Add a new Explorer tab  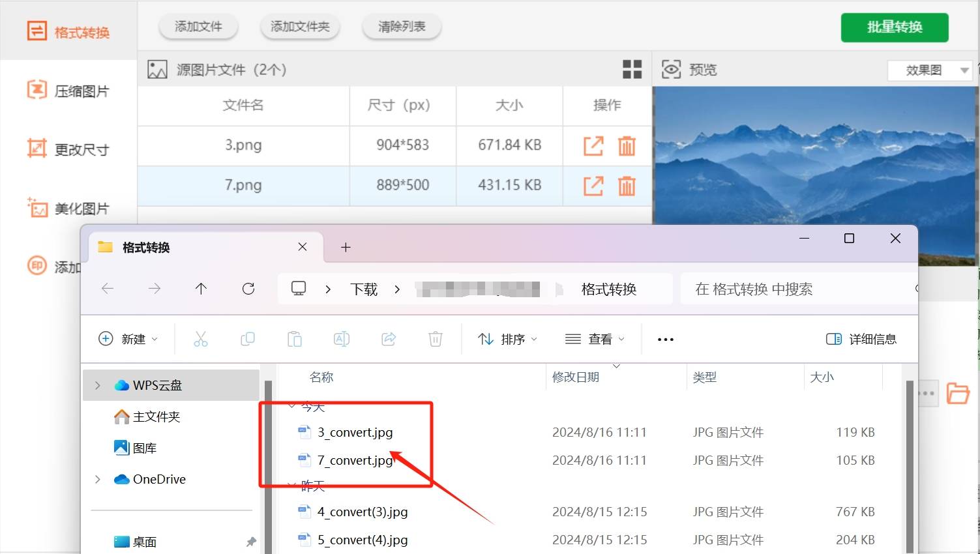(346, 247)
